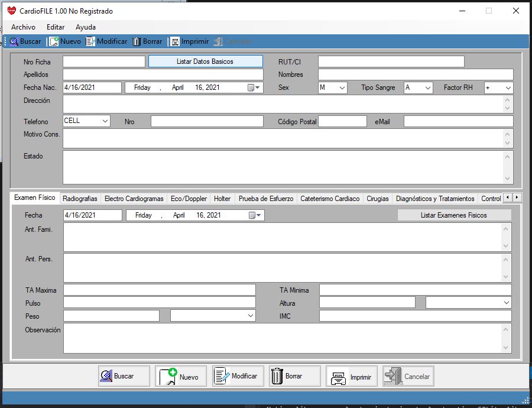
Task: Click the IMC input field
Action: click(x=416, y=316)
